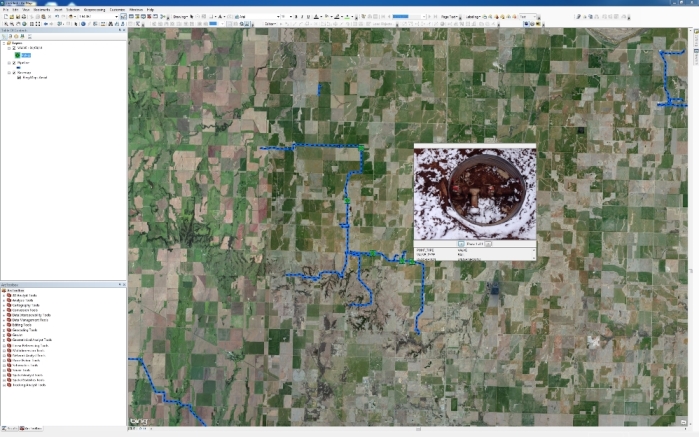Open the Windows menu
The image size is (699, 437).
[x=136, y=9]
